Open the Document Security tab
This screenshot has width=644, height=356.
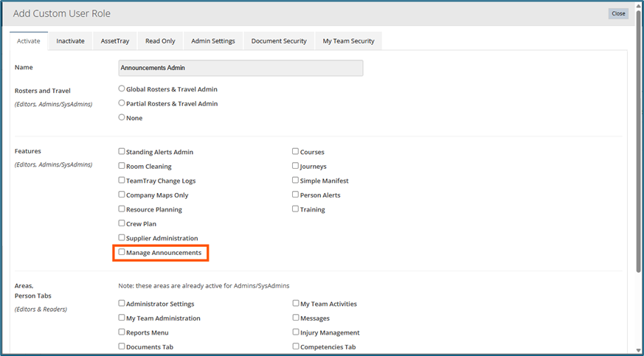coord(278,41)
